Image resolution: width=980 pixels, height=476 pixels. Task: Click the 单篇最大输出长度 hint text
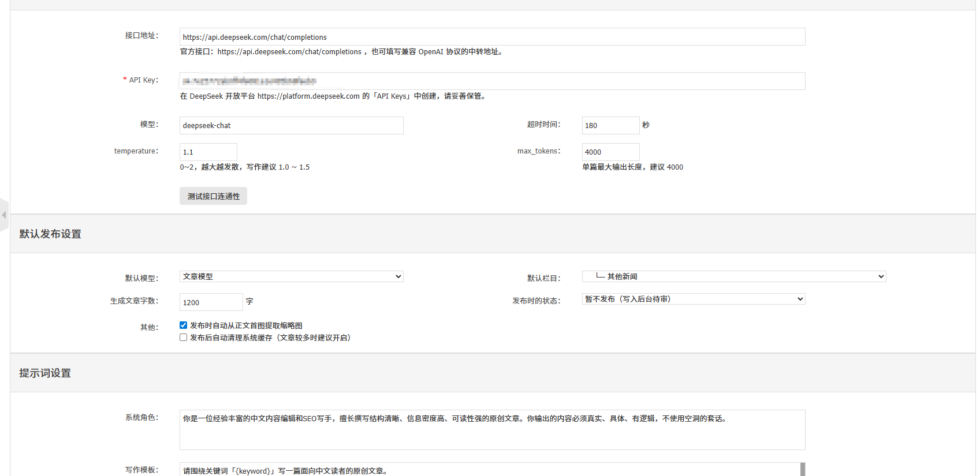(632, 167)
